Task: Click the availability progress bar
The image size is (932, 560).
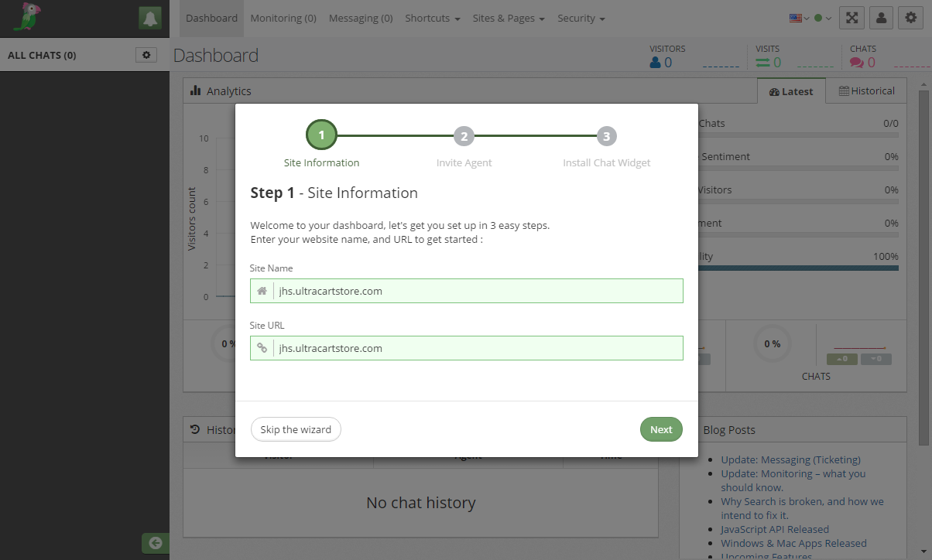Action: (x=798, y=268)
